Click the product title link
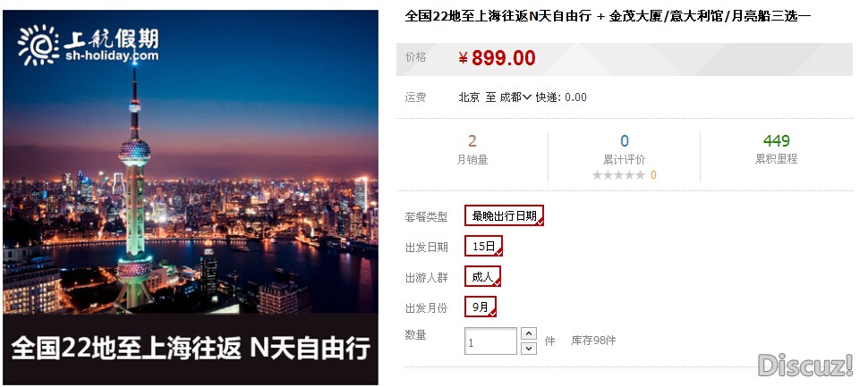This screenshot has width=868, height=387. click(x=608, y=17)
